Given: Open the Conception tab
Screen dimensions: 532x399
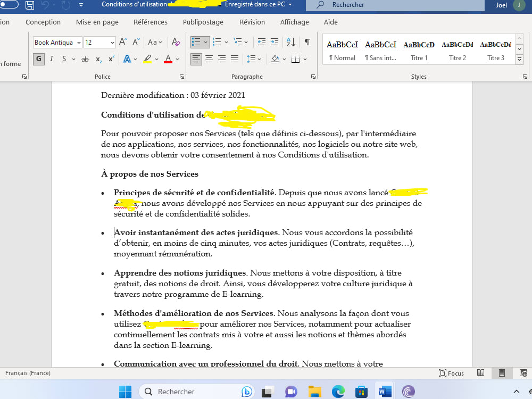Looking at the screenshot, I should (43, 22).
